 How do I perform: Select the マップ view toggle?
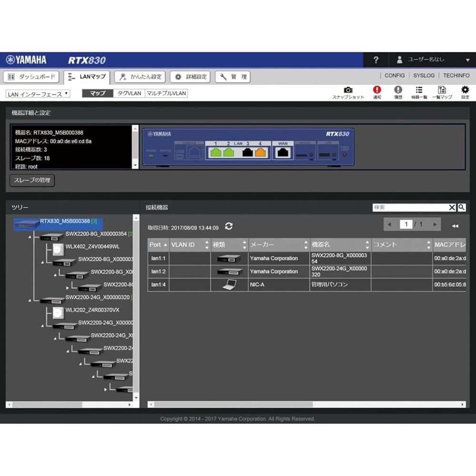pos(98,93)
